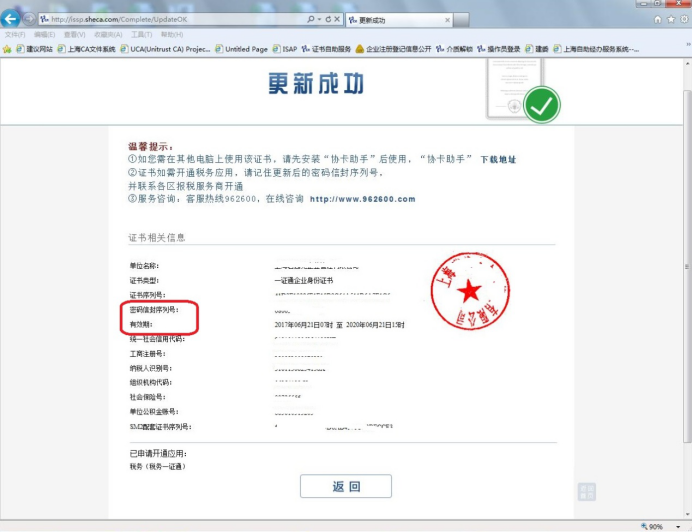Click the refresh icon in address bar

[327, 19]
